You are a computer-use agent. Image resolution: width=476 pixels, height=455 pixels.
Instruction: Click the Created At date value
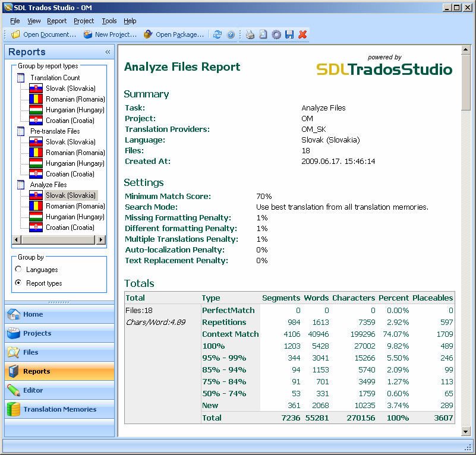pyautogui.click(x=338, y=161)
